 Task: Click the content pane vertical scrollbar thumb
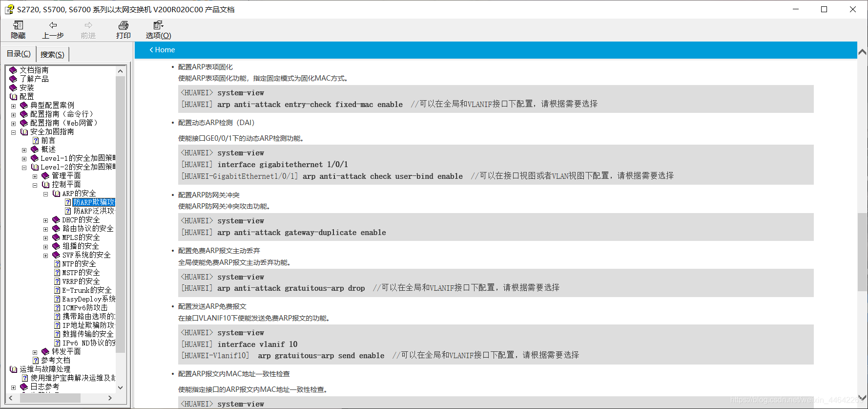(862, 252)
